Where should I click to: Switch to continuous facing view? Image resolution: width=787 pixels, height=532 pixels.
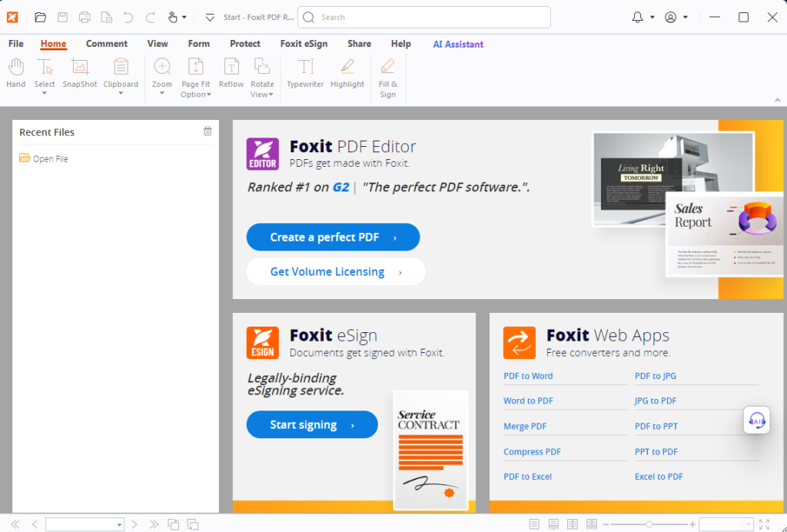pos(592,524)
